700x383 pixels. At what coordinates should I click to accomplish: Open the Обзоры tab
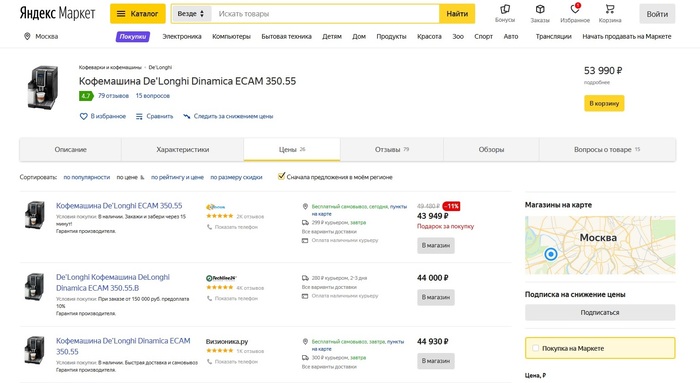[491, 150]
